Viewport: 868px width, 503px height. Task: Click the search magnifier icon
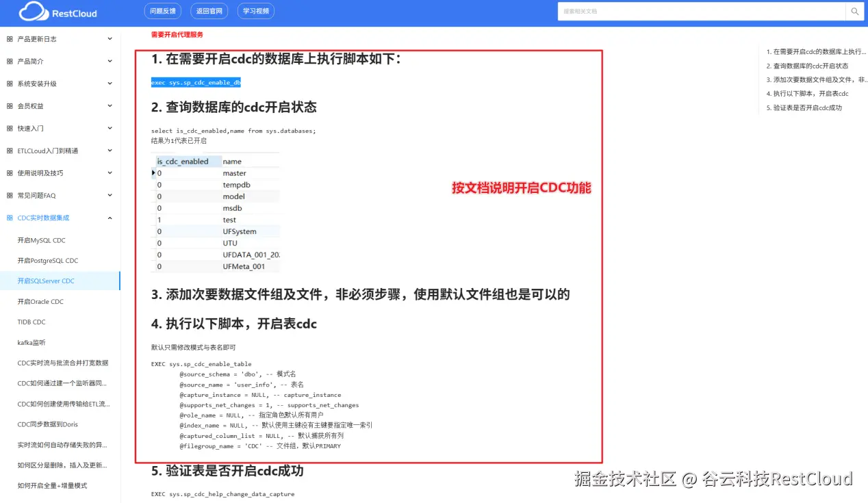[854, 12]
